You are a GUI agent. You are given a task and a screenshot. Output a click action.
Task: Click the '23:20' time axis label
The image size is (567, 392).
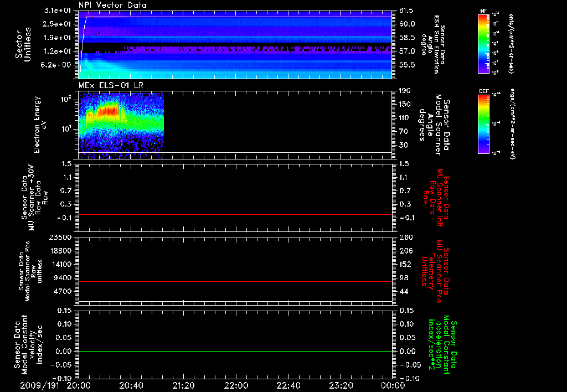tap(341, 386)
